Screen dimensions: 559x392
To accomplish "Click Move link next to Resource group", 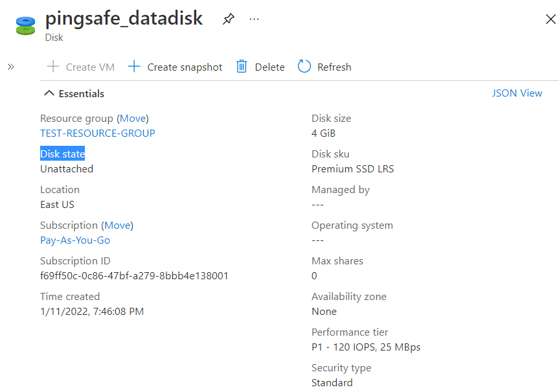I will click(x=133, y=119).
